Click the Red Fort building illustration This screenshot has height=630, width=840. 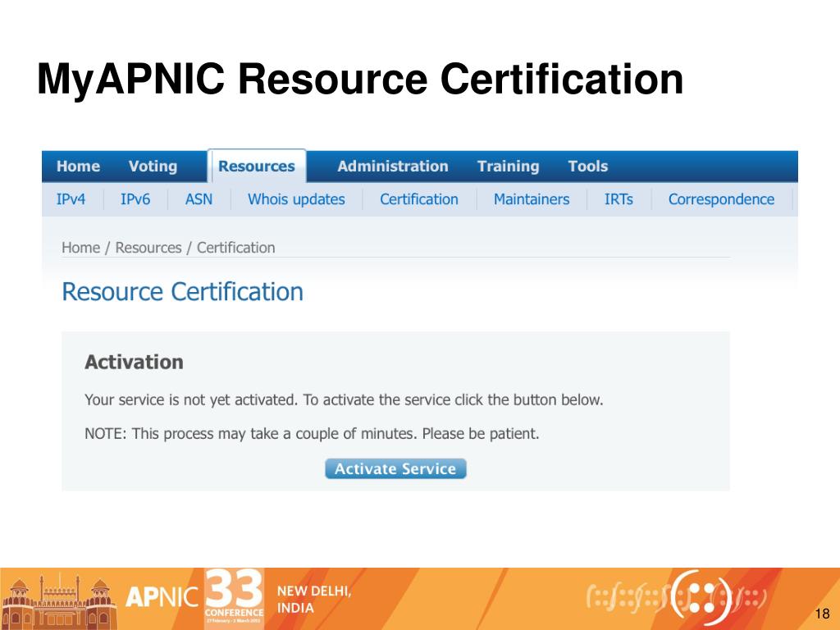59,601
